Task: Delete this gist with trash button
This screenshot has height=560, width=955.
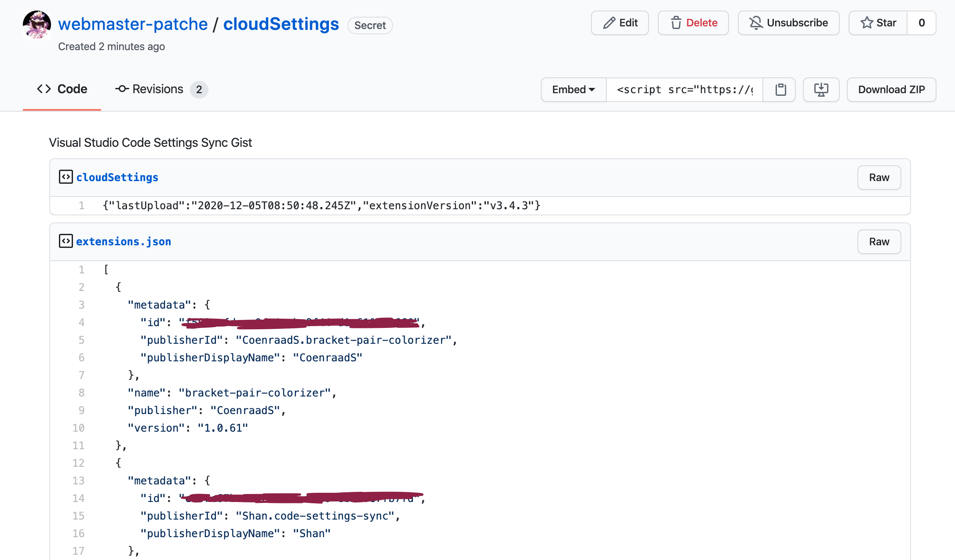Action: coord(693,23)
